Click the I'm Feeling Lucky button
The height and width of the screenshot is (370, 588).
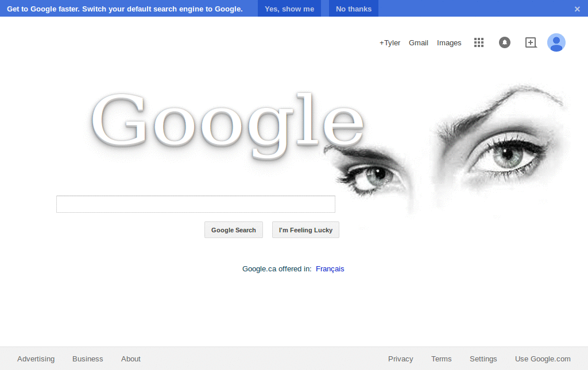(305, 230)
